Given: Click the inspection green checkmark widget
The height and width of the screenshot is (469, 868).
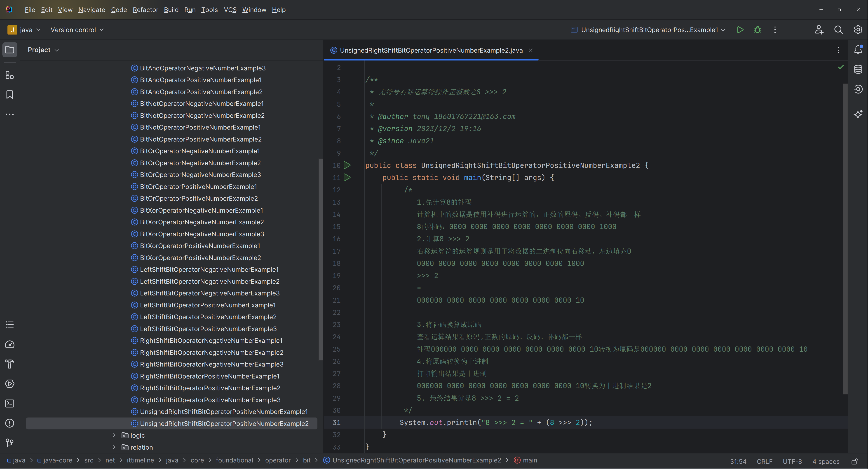Looking at the screenshot, I should coord(841,67).
